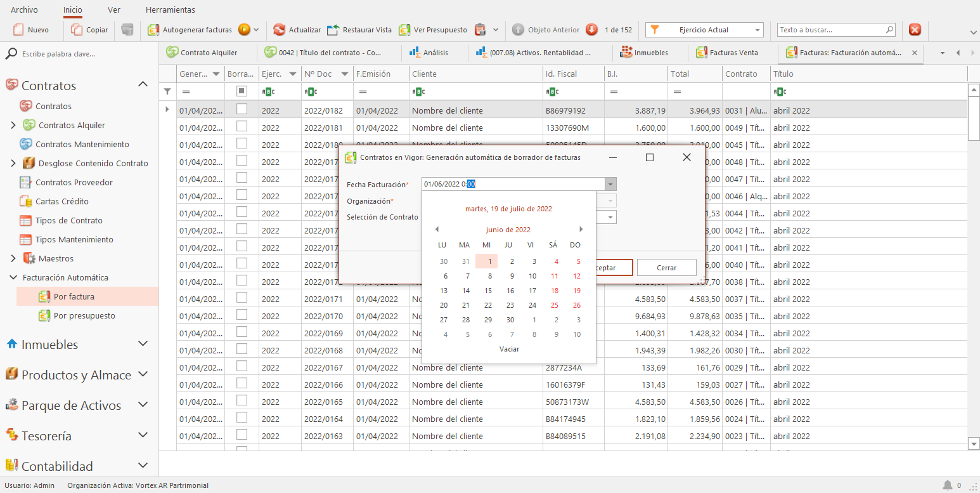The image size is (980, 493).
Task: Open Ejercicio Actual filter dropdown
Action: (758, 30)
